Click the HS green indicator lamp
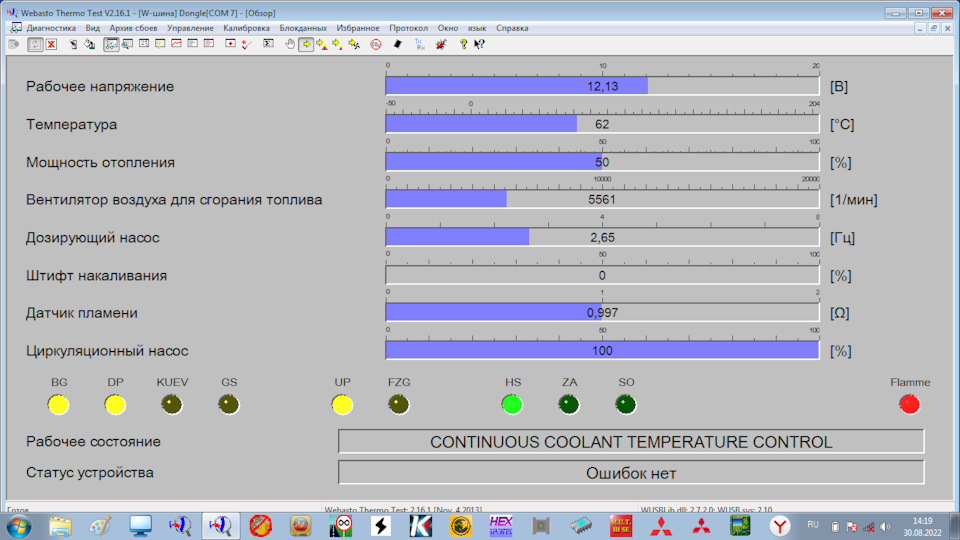Viewport: 960px width, 540px height. pyautogui.click(x=512, y=405)
